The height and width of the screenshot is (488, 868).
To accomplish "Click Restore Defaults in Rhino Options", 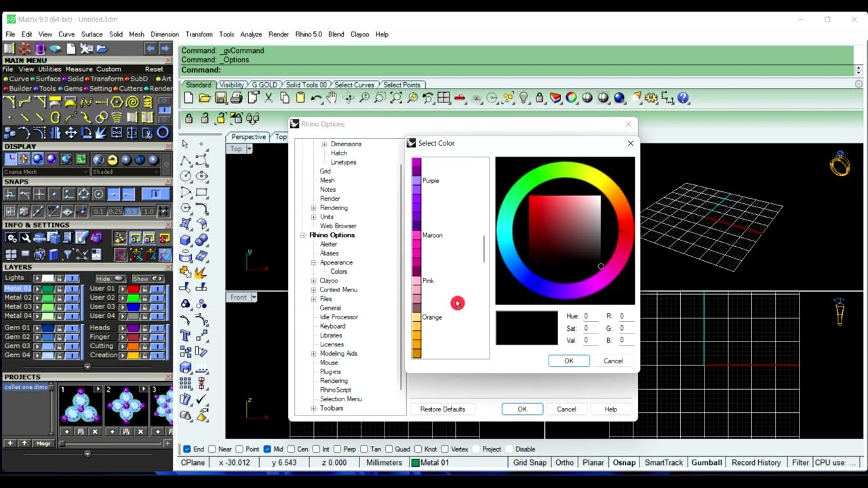I will click(x=442, y=409).
